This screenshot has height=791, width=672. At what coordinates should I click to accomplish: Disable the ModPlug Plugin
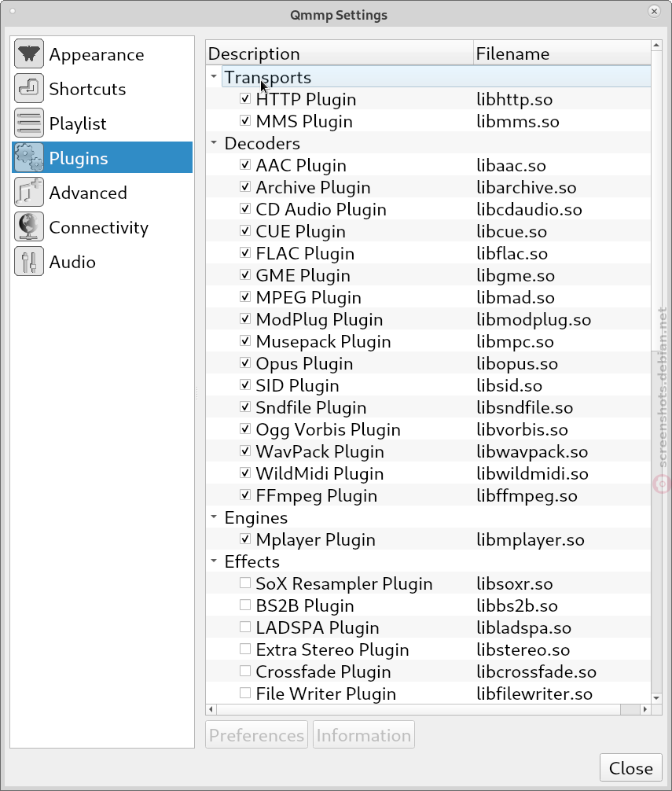click(x=245, y=319)
